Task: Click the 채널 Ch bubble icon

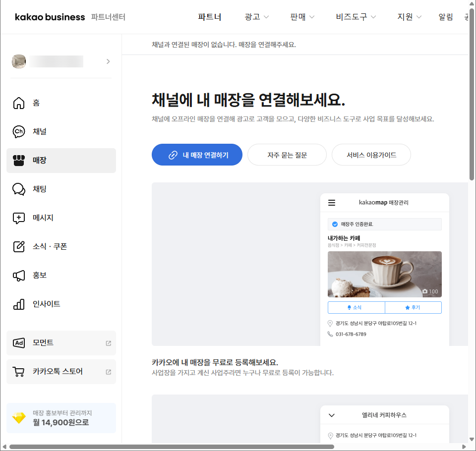Action: point(19,132)
